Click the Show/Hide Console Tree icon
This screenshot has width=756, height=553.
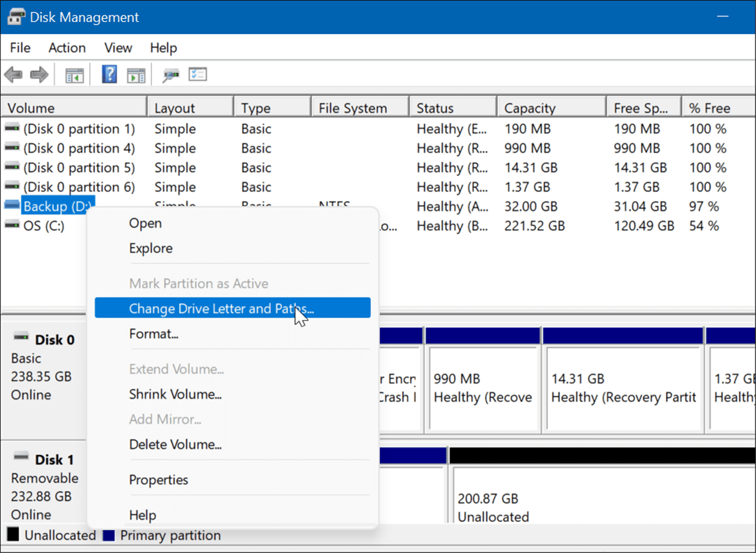74,74
